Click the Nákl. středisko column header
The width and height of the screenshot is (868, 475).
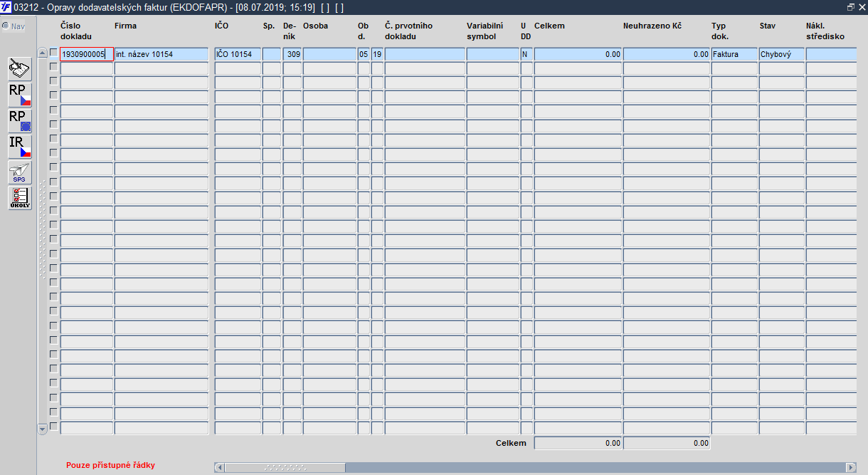825,31
